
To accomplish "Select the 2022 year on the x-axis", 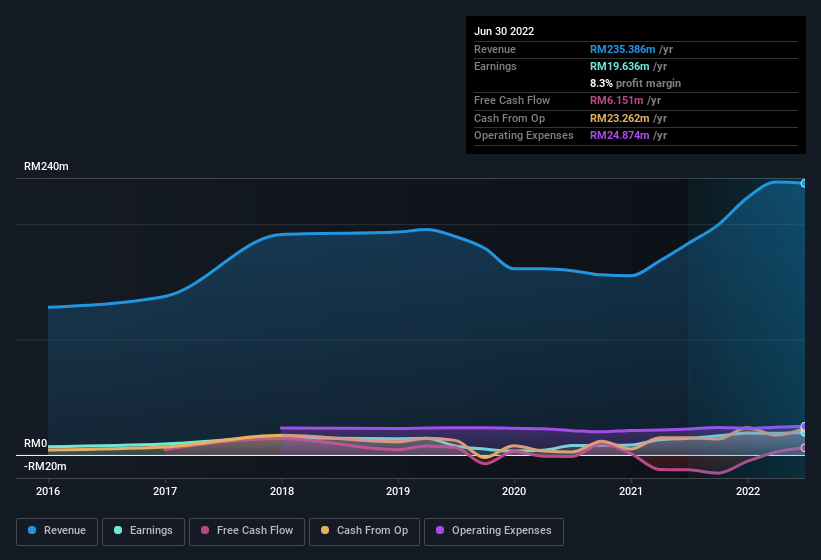I will [747, 491].
